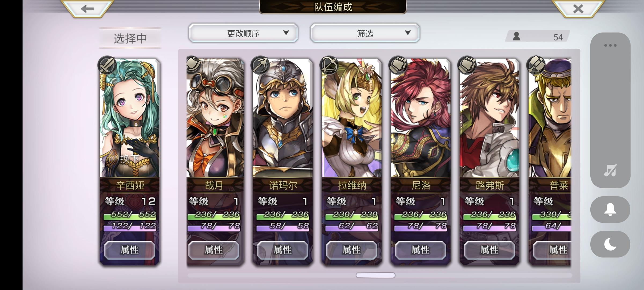
Task: Tap the fist class icon on 路弗斯
Action: pyautogui.click(x=467, y=65)
